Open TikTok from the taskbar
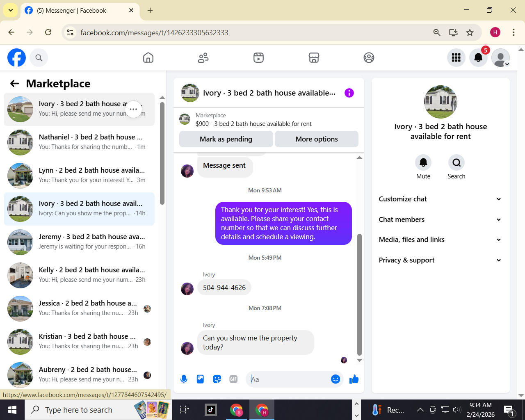This screenshot has height=420, width=525. (210, 410)
